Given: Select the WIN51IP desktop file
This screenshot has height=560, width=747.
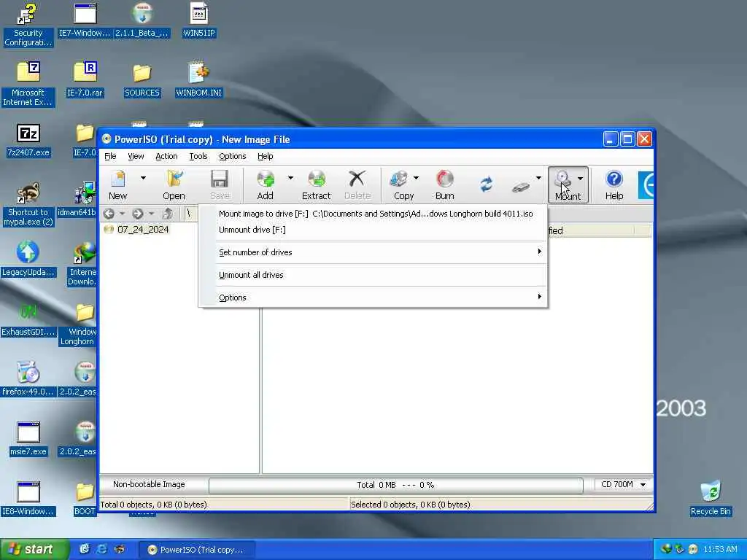Looking at the screenshot, I should click(199, 20).
